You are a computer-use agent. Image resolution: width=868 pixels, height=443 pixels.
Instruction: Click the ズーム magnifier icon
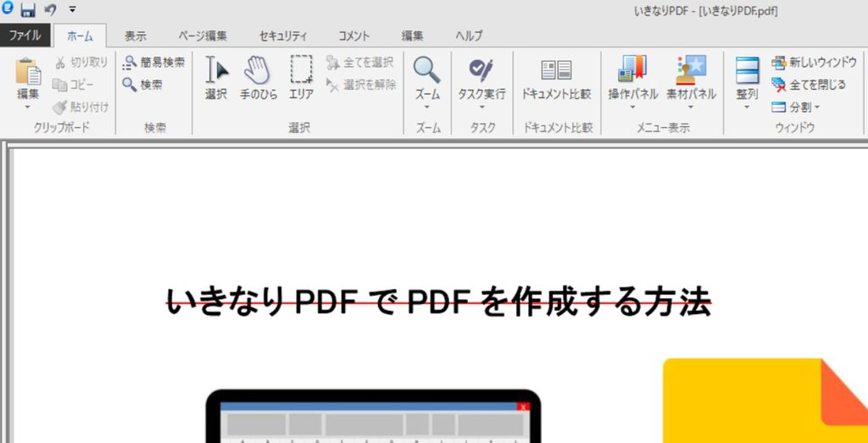(427, 70)
